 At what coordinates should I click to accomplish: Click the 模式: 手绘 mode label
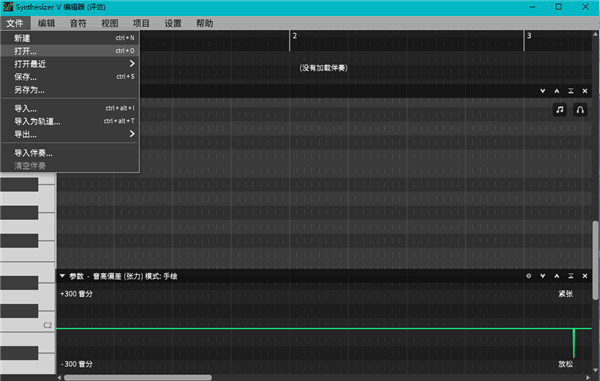click(x=161, y=276)
